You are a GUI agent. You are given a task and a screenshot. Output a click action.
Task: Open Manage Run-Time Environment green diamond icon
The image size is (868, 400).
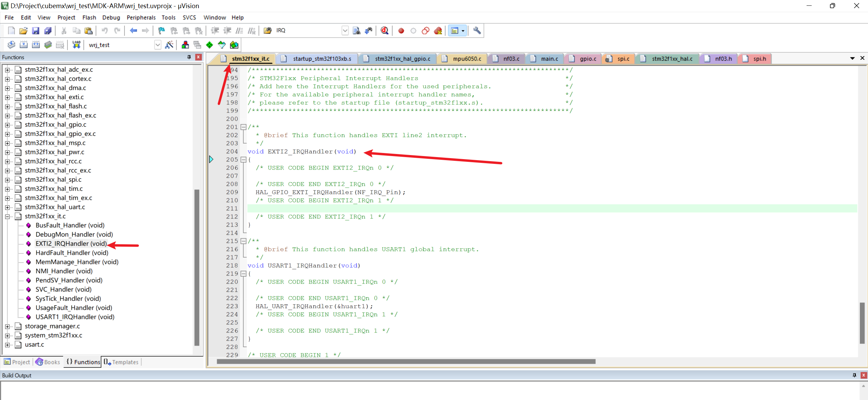(210, 45)
